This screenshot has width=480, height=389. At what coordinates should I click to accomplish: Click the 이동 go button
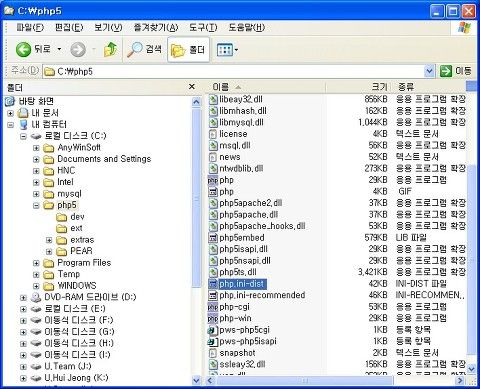point(456,71)
